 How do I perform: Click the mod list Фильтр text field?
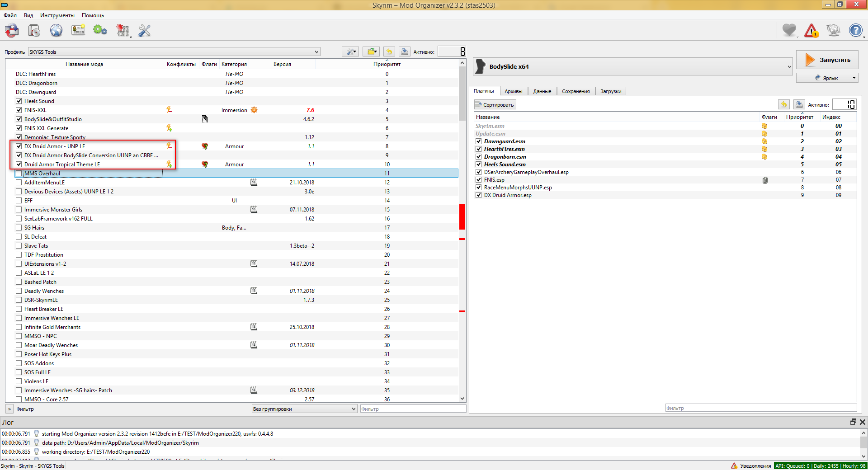pyautogui.click(x=413, y=409)
